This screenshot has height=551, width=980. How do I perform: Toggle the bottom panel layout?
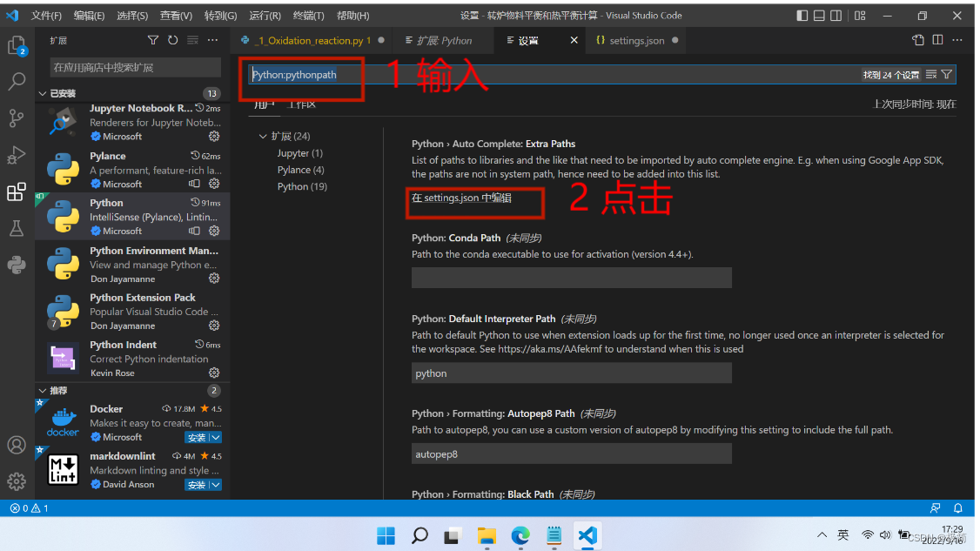(x=819, y=16)
